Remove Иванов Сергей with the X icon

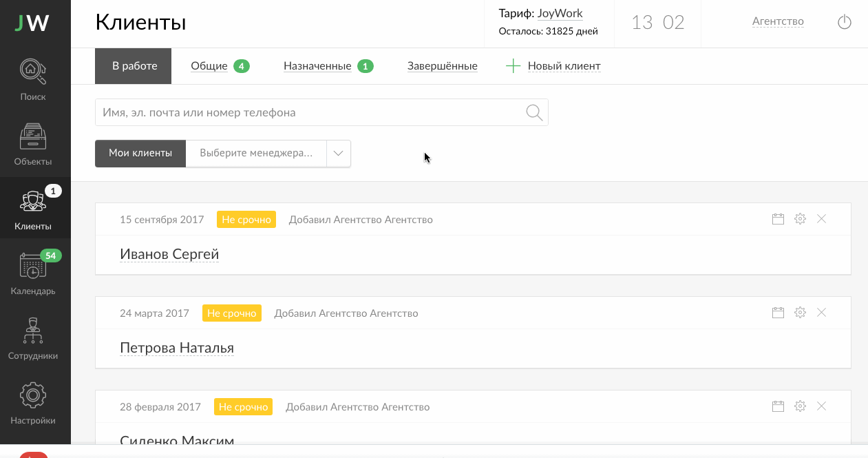click(x=821, y=219)
